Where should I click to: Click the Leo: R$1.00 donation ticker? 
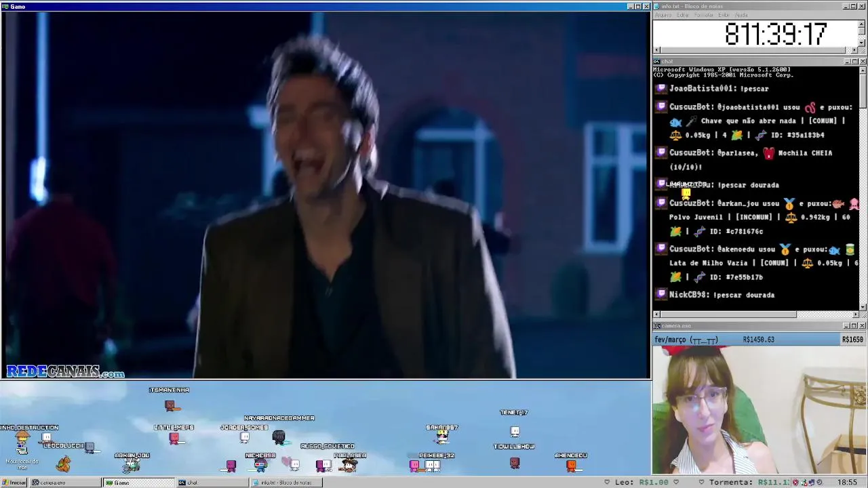642,483
